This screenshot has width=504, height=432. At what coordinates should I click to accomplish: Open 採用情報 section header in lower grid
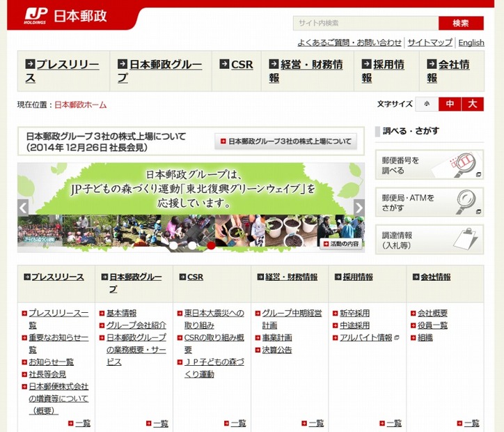[x=354, y=277]
